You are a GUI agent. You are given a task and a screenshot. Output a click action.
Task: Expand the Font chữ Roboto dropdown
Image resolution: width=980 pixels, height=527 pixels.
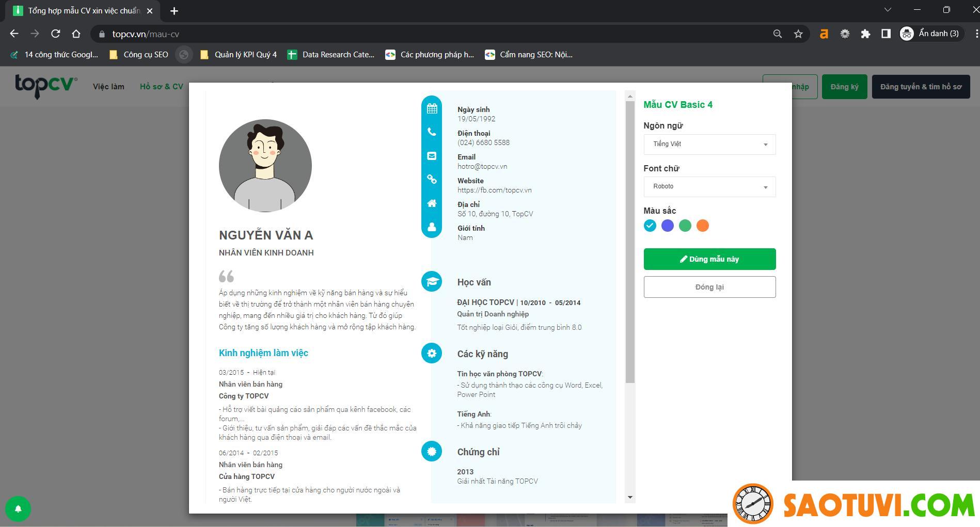tap(709, 187)
